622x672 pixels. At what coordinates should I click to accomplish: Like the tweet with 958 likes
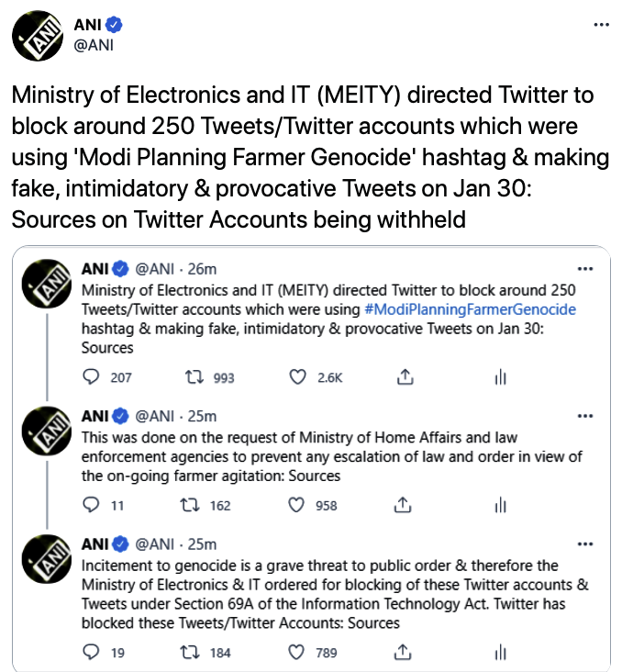[297, 505]
